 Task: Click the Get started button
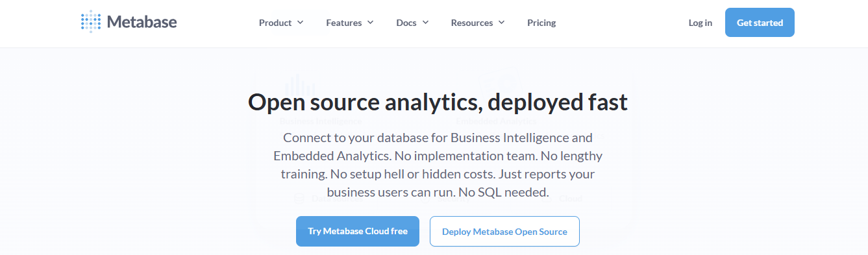(760, 22)
